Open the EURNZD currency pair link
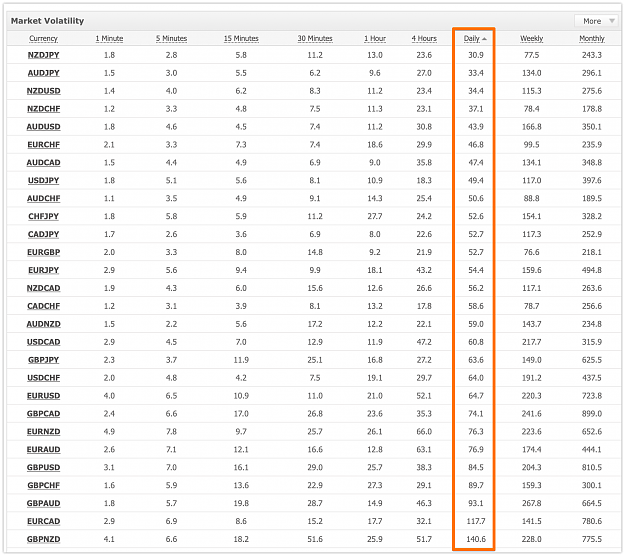Image resolution: width=625 pixels, height=556 pixels. pyautogui.click(x=43, y=432)
